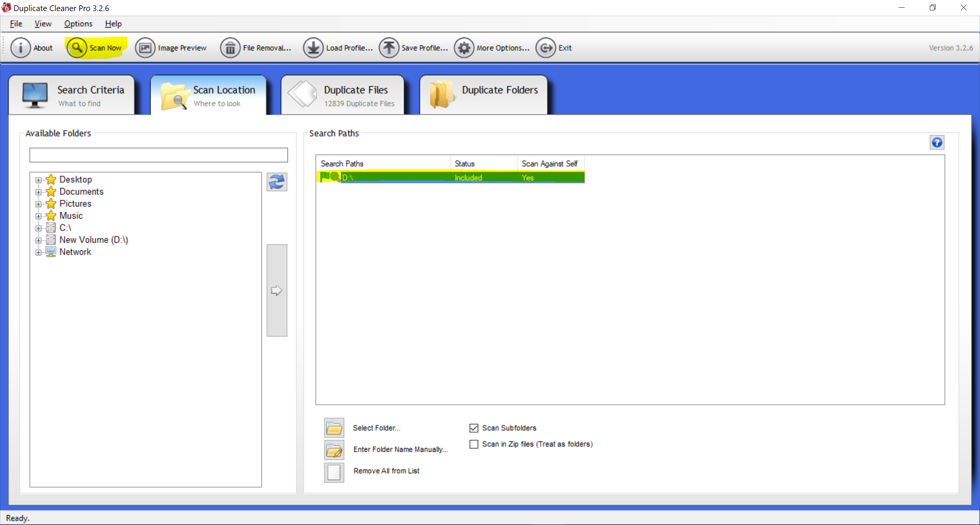Click the Available Folders path input field
The height and width of the screenshot is (525, 980).
coord(158,155)
